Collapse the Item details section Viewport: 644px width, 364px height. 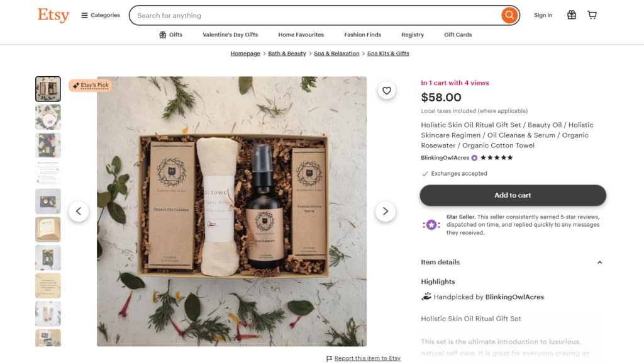pos(599,262)
